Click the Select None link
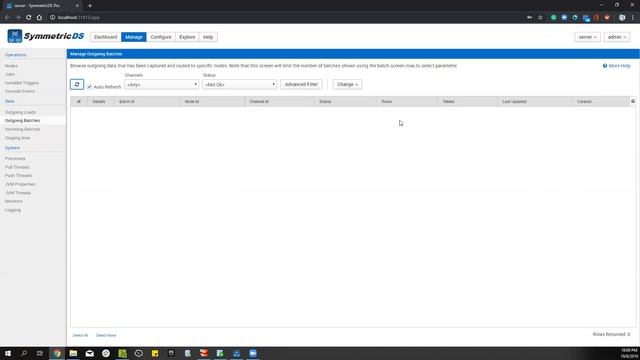This screenshot has height=360, width=640. coord(106,336)
